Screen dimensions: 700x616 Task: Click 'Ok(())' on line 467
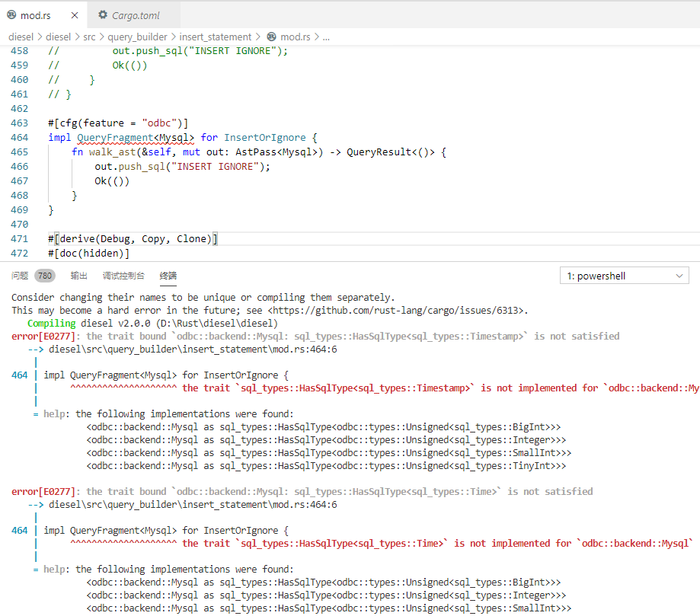[x=112, y=181]
